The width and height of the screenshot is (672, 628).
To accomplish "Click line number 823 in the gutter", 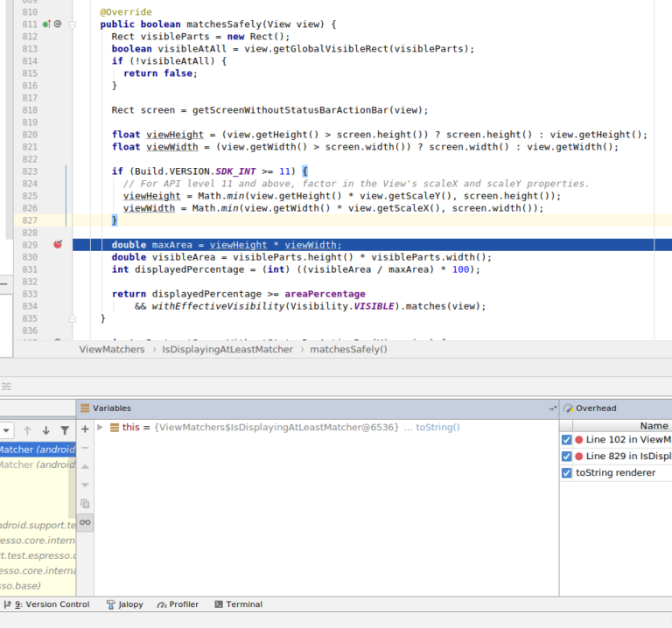I will 30,171.
